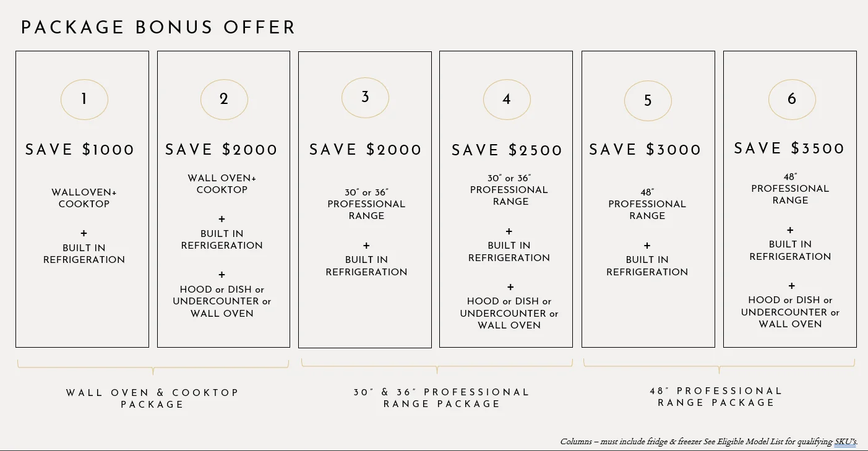The height and width of the screenshot is (451, 868).
Task: Click the SAVE $2500 heading
Action: [x=507, y=150]
